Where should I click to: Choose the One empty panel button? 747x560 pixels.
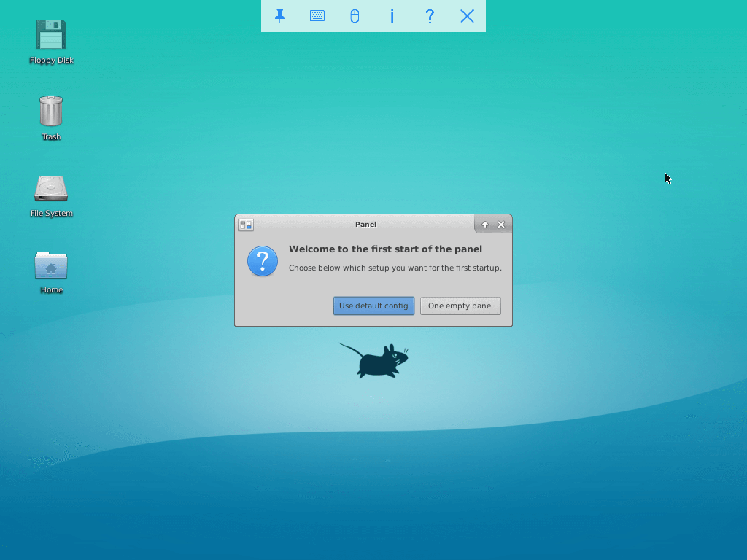[460, 306]
